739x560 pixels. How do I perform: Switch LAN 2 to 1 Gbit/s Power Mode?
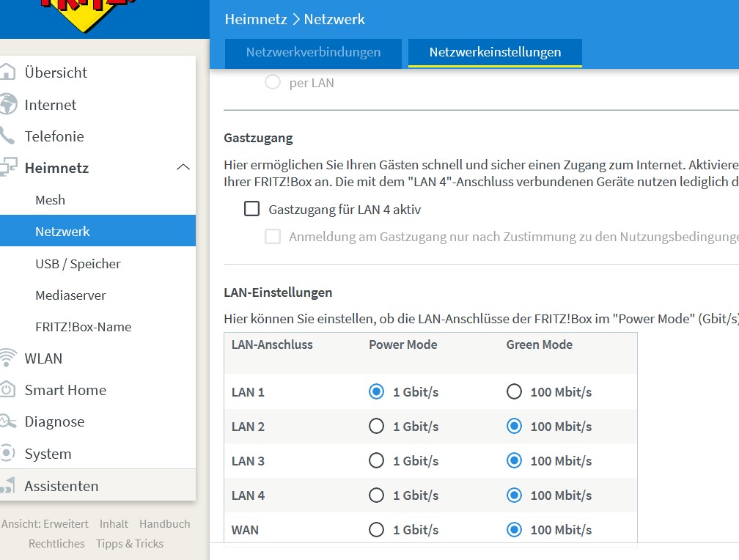(x=377, y=426)
